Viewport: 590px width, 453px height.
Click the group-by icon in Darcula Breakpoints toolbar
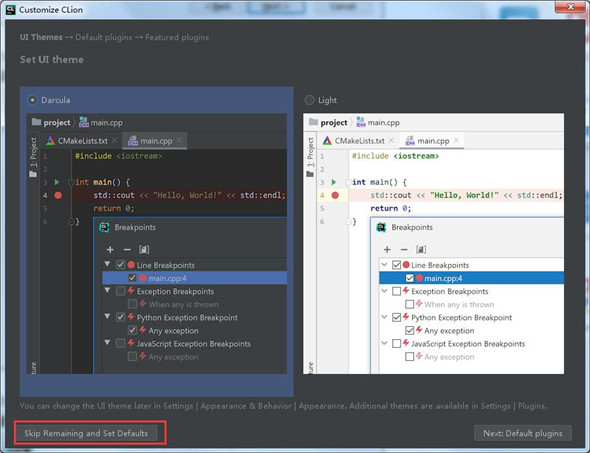tap(144, 249)
